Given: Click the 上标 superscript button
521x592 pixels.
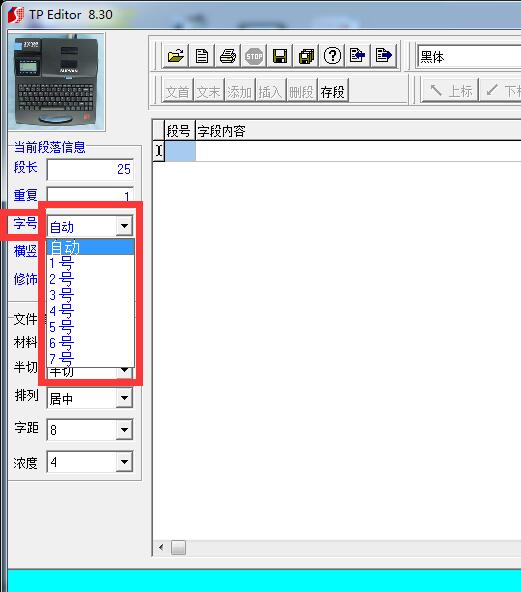Looking at the screenshot, I should coord(450,91).
